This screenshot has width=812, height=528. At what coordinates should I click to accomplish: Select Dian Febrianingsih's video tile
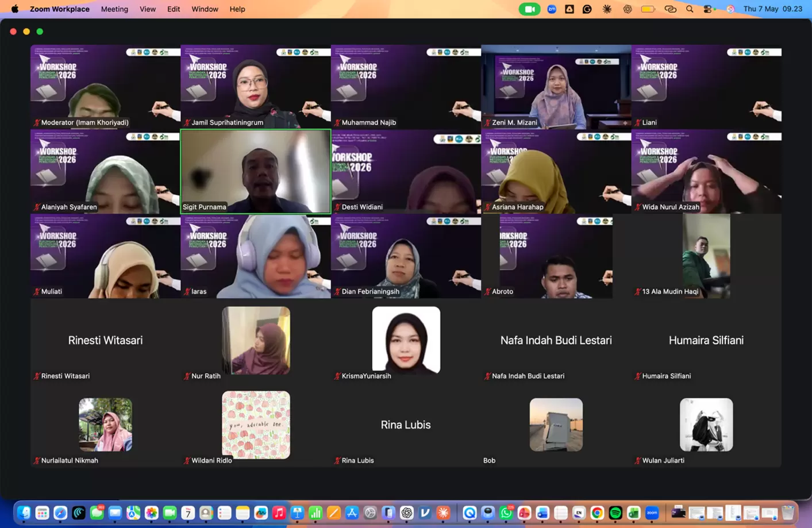tap(406, 256)
